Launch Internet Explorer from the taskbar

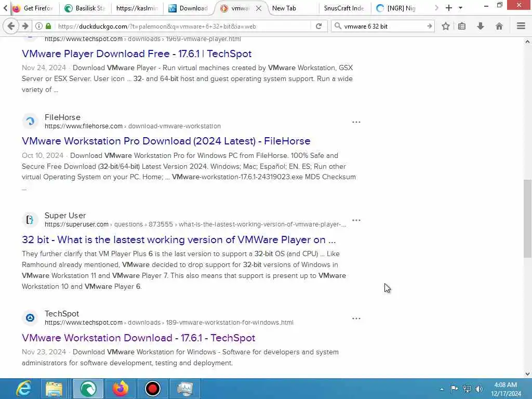pyautogui.click(x=24, y=389)
